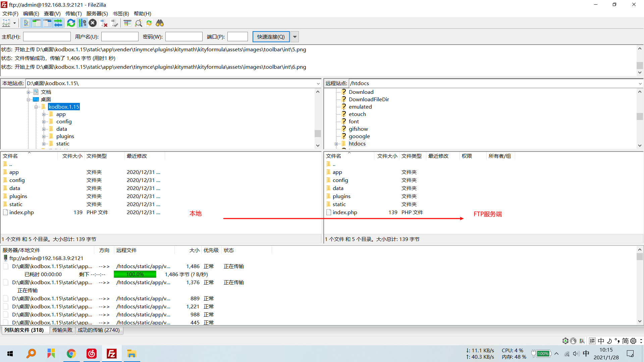Screen dimensions: 644x362
Task: Expand the static folder in local tree
Action: [44, 144]
